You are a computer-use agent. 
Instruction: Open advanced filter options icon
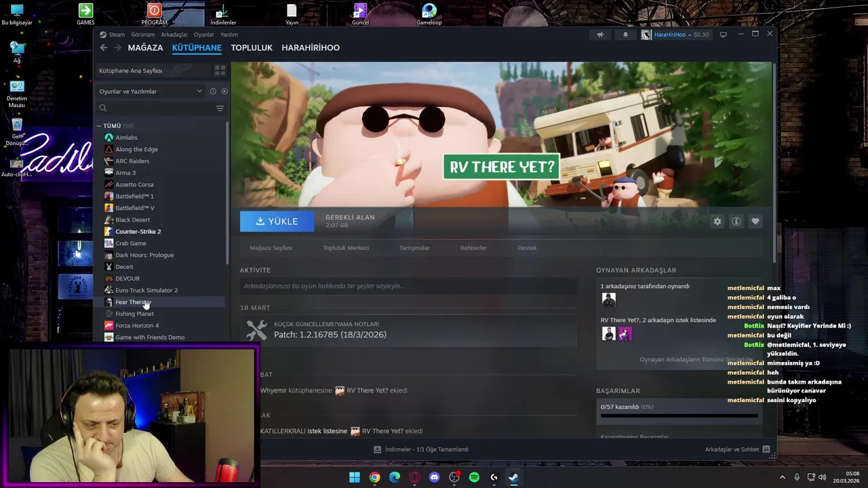coord(220,108)
